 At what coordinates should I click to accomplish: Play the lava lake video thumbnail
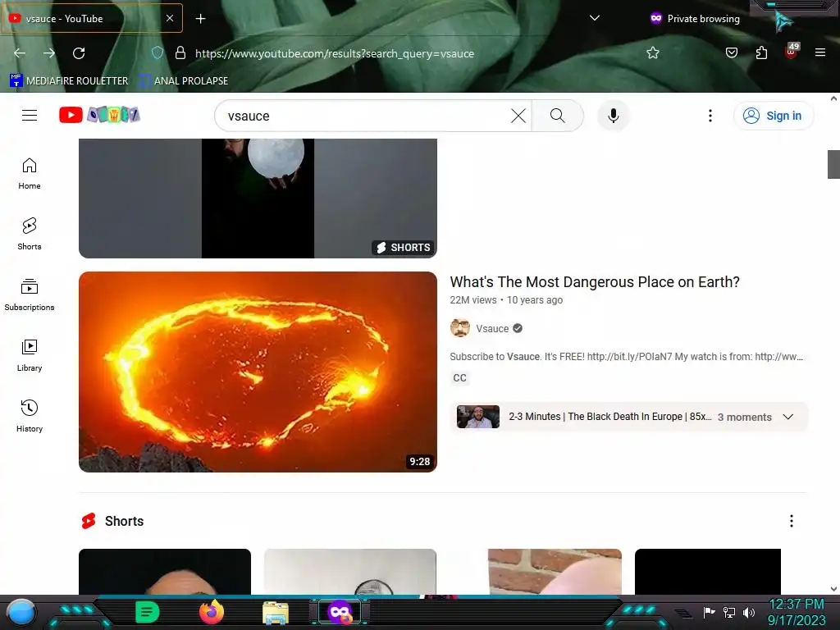click(258, 372)
